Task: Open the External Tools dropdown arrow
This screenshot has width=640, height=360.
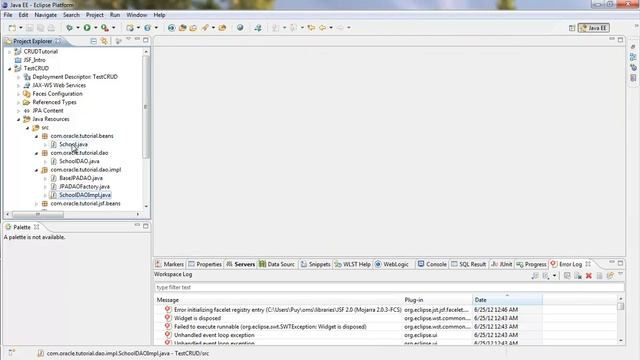Action: tap(113, 28)
